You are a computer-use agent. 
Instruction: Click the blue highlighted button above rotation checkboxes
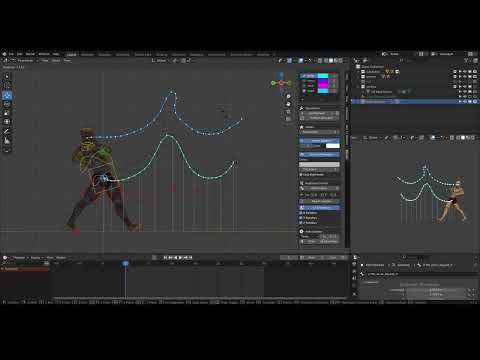click(x=320, y=208)
